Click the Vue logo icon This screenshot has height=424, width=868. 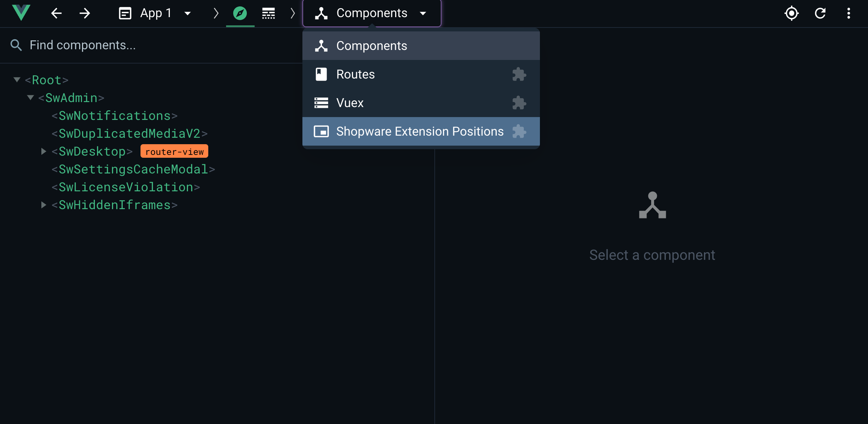click(21, 13)
